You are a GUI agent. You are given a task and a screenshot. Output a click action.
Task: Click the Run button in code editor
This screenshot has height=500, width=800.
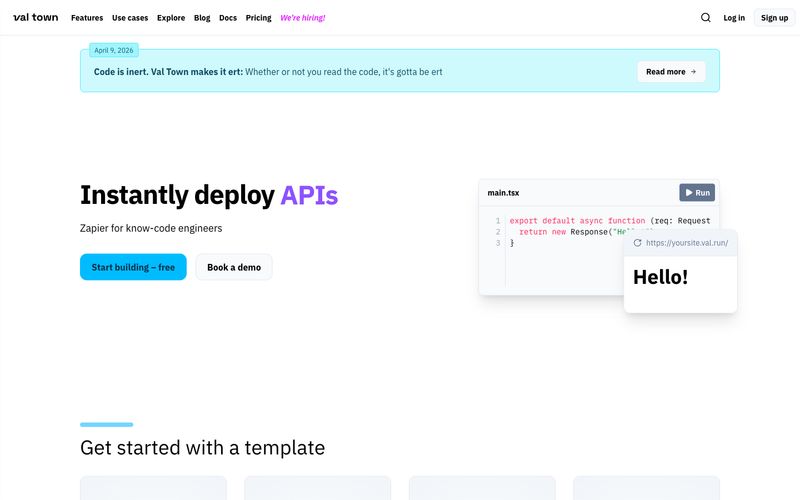[x=697, y=192]
